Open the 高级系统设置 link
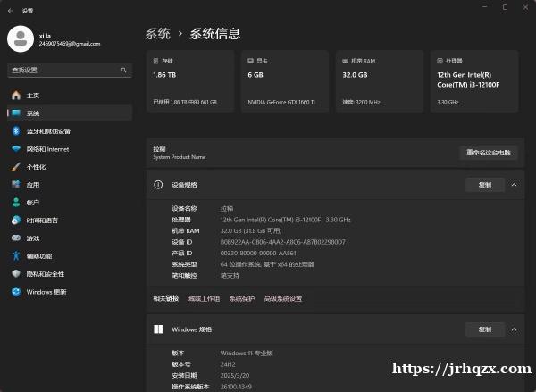The width and height of the screenshot is (536, 392). click(x=283, y=298)
